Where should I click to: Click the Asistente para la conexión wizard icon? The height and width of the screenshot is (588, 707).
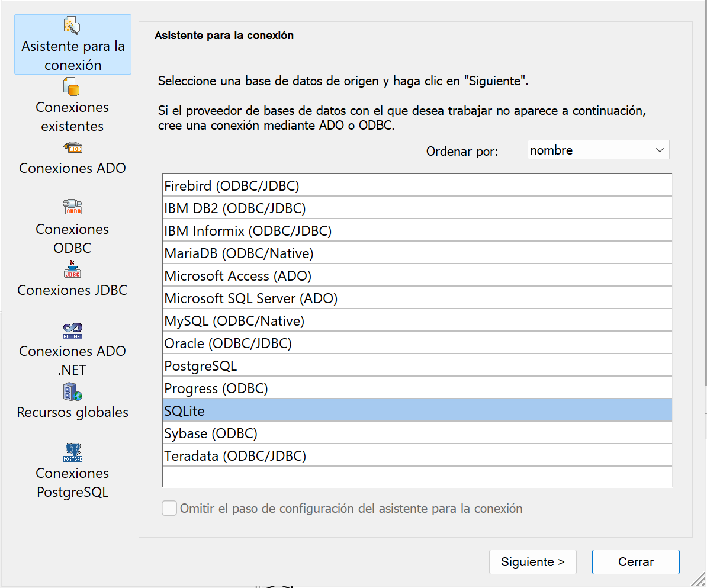(72, 25)
